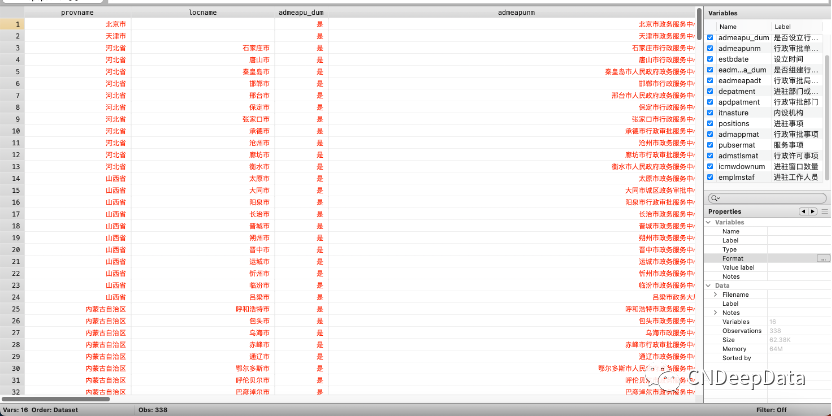The image size is (832, 416).
Task: Click the Memory row in Properties
Action: [767, 349]
